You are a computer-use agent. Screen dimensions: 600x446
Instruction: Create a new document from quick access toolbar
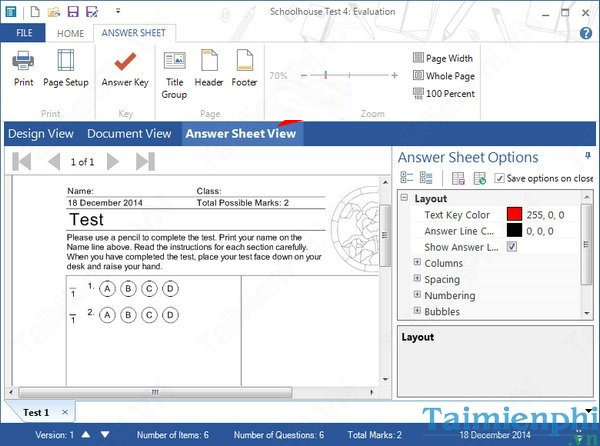tap(35, 11)
